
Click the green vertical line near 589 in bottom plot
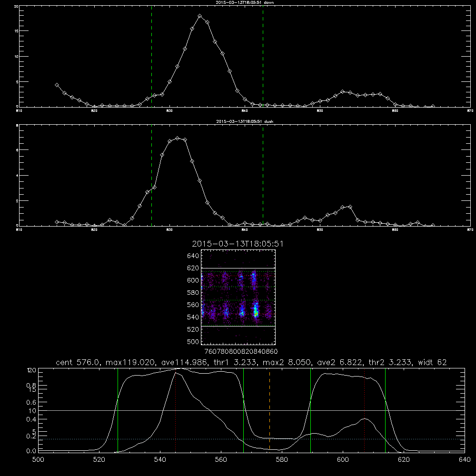tap(310, 410)
